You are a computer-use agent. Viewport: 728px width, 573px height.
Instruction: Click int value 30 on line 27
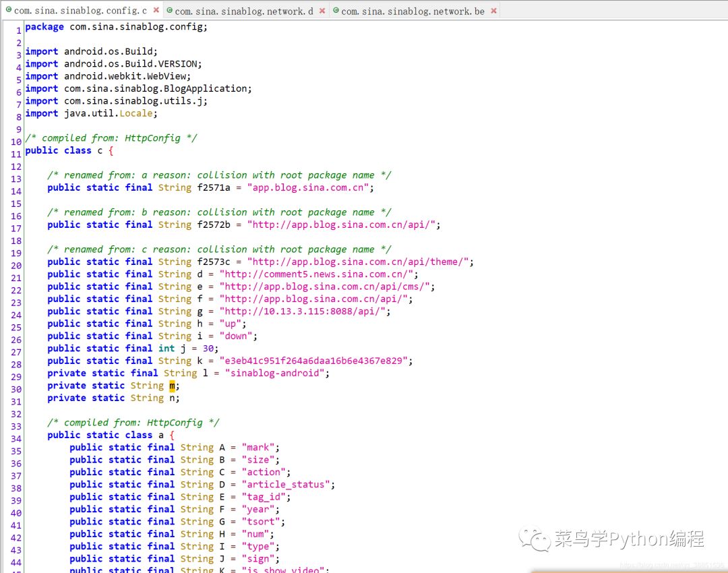(208, 349)
